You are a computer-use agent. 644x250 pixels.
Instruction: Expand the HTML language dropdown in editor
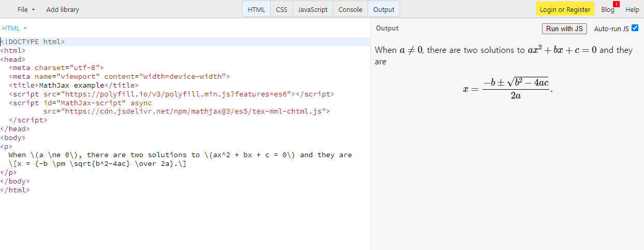tap(14, 28)
